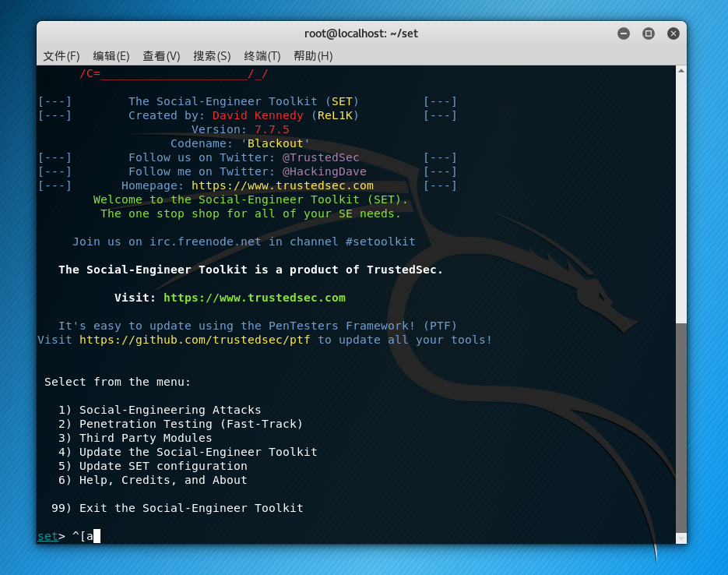Click the Homepage https://www.trustedsec.com link
The image size is (728, 575).
pyautogui.click(x=283, y=185)
